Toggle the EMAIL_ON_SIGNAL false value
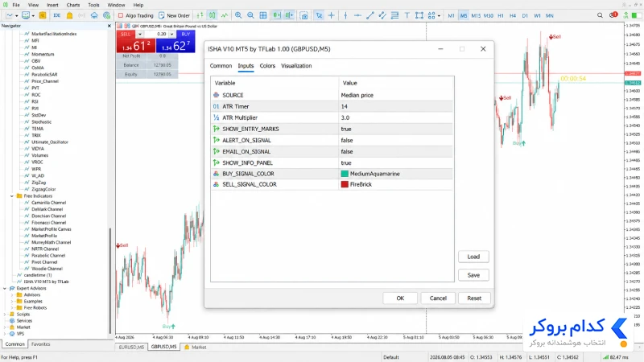644x362 pixels. coord(396,151)
